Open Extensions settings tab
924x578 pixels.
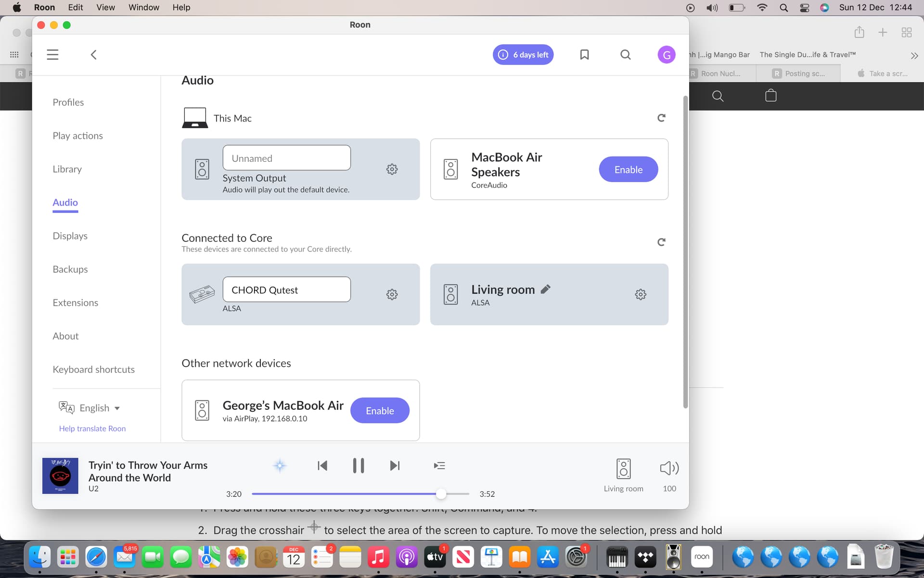pos(75,302)
